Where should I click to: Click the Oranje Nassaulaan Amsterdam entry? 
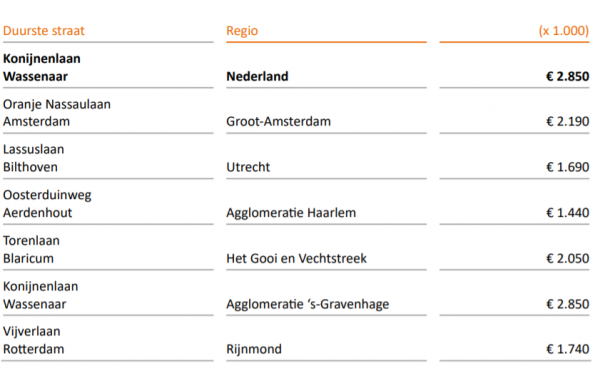pos(57,113)
